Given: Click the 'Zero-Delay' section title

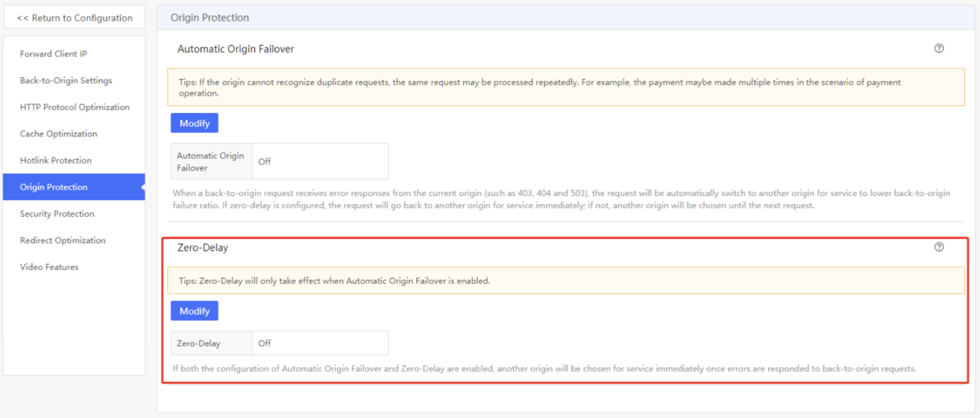Looking at the screenshot, I should coord(203,247).
